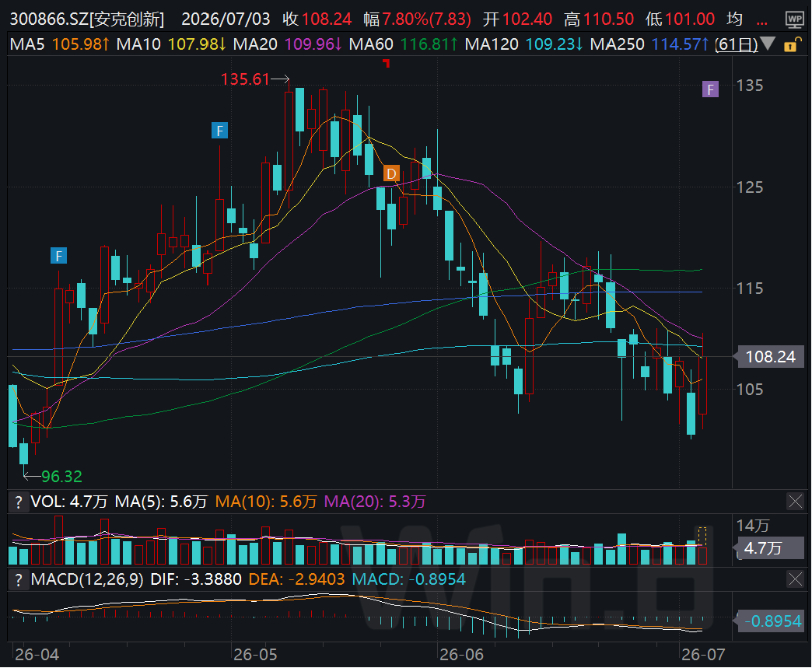Click the 26-04 date axis label
812x668 pixels.
click(x=37, y=655)
